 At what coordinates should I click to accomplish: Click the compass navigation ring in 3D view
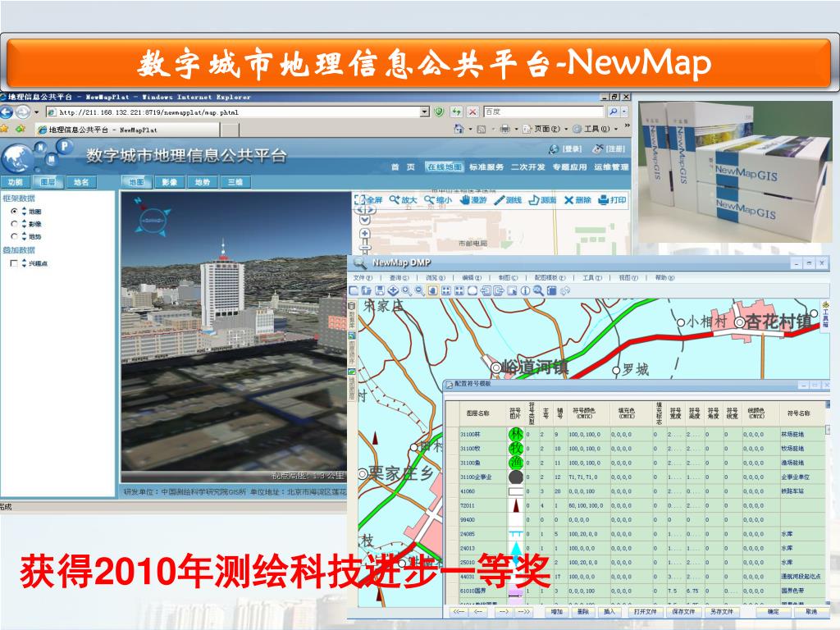pos(153,220)
